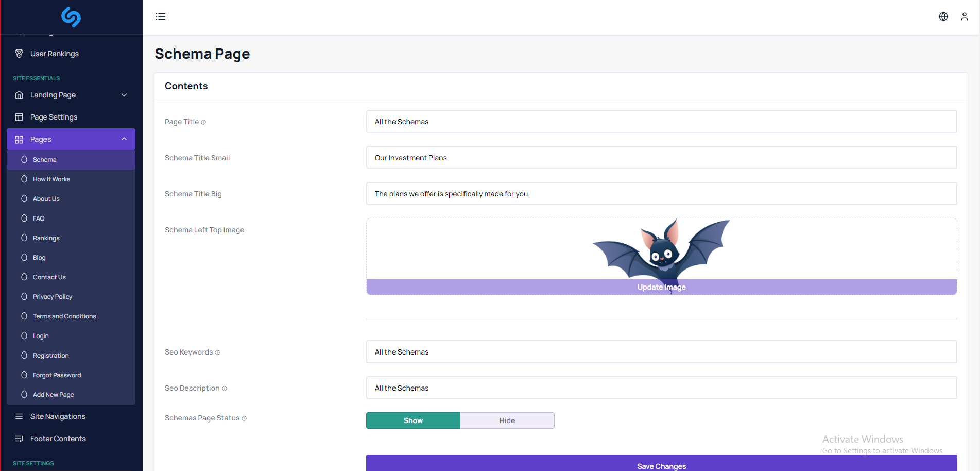Click the Seo Keywords text field
This screenshot has width=980, height=471.
(661, 352)
